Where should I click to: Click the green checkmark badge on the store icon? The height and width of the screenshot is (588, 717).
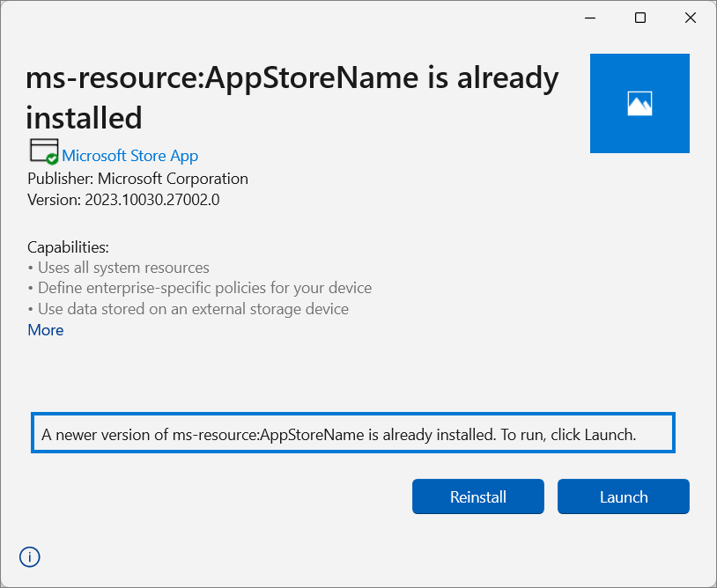[x=50, y=158]
